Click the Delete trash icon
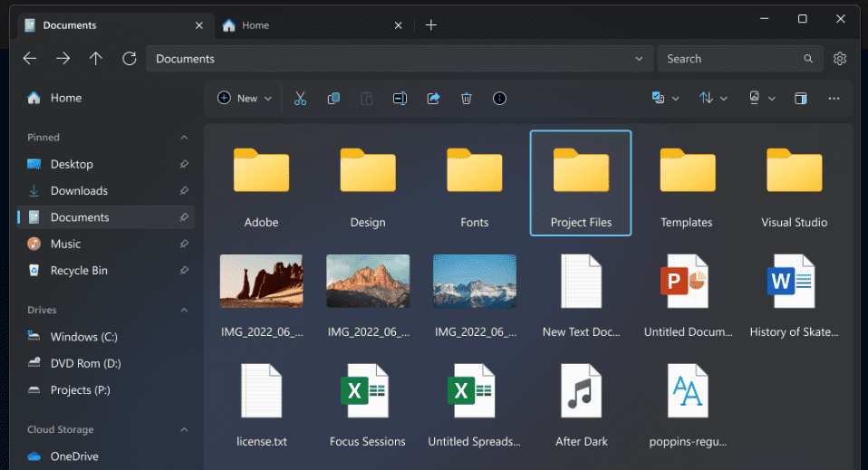The height and width of the screenshot is (470, 868). 466,98
